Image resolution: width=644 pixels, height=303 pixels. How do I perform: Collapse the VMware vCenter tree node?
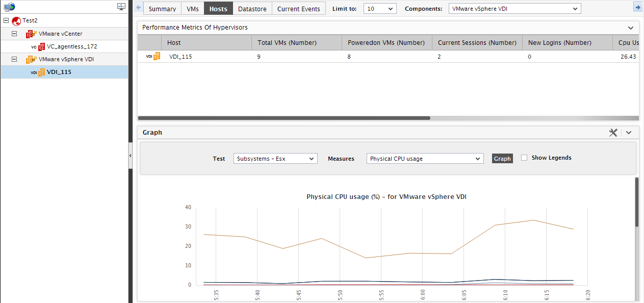[14, 34]
